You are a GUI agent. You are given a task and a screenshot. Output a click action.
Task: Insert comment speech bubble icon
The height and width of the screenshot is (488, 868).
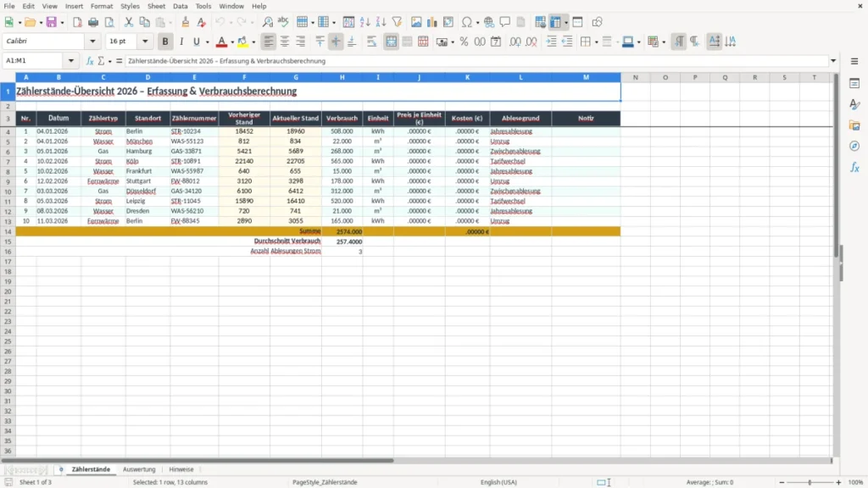[x=505, y=22]
